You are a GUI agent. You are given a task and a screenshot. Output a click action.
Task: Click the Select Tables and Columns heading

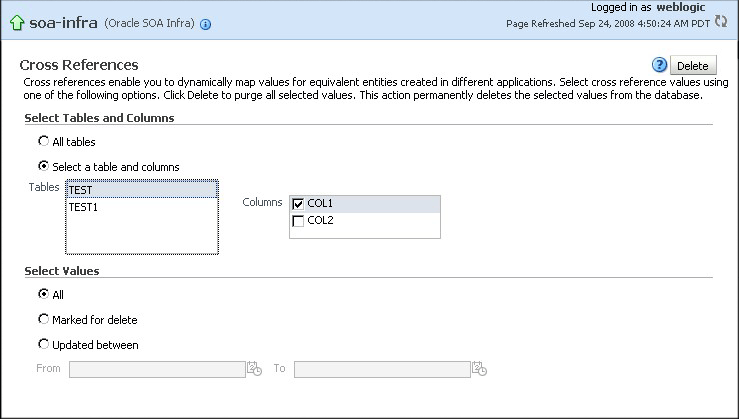click(x=99, y=118)
